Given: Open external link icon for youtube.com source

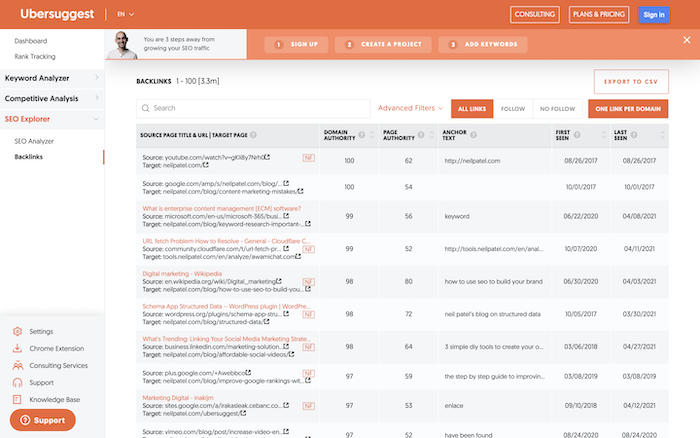Looking at the screenshot, I should click(x=267, y=157).
